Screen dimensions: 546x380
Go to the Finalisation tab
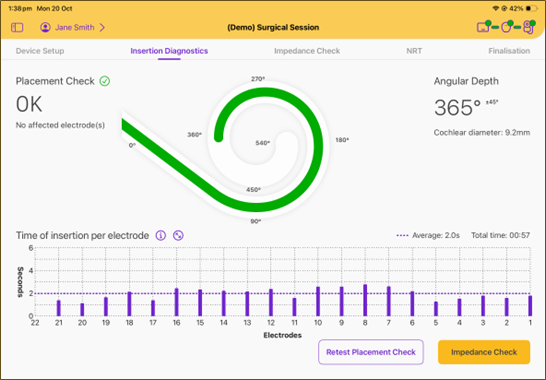click(509, 51)
